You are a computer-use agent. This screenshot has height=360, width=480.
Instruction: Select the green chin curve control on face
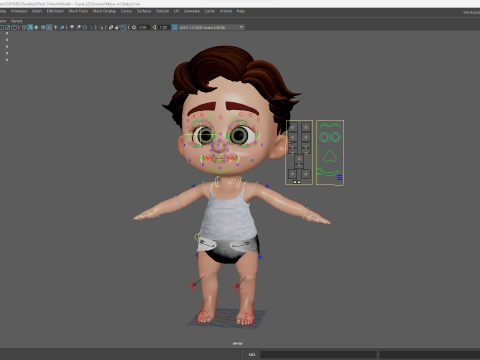click(x=221, y=170)
